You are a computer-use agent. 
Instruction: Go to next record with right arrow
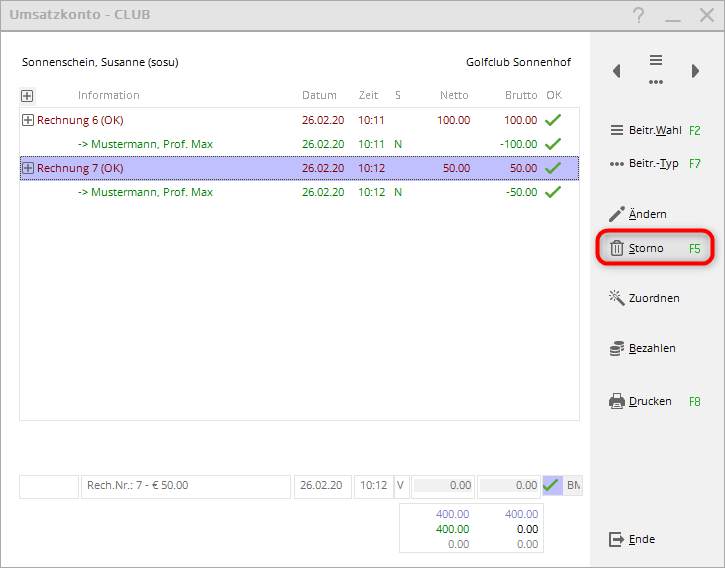point(695,71)
